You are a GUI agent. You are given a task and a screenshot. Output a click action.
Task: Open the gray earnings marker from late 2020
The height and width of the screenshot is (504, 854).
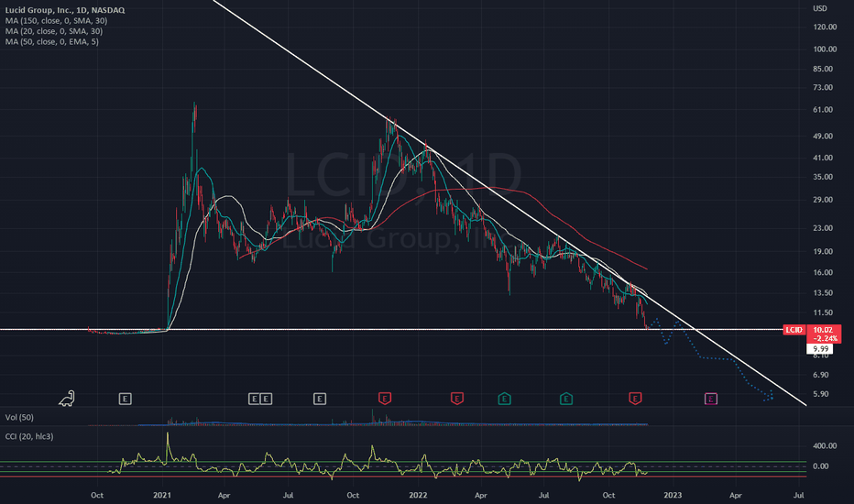[x=125, y=399]
